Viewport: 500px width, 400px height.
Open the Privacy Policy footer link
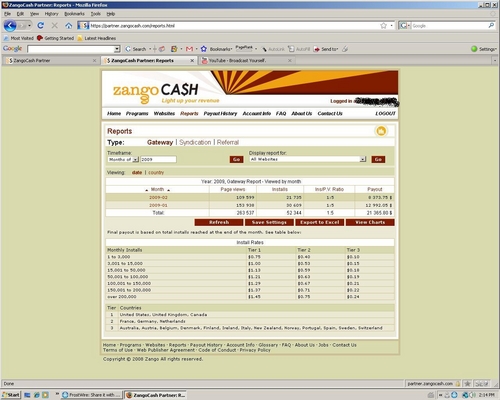(255, 350)
